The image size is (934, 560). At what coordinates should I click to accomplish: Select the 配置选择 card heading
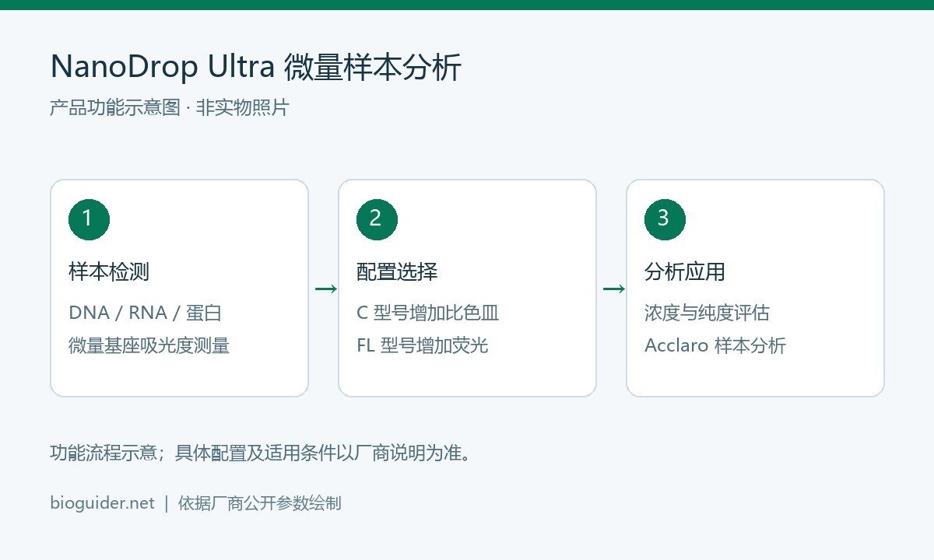pyautogui.click(x=397, y=272)
